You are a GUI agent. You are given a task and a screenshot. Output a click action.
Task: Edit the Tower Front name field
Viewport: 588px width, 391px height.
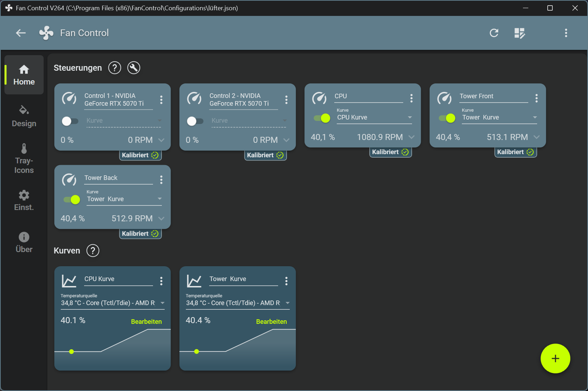[494, 97]
